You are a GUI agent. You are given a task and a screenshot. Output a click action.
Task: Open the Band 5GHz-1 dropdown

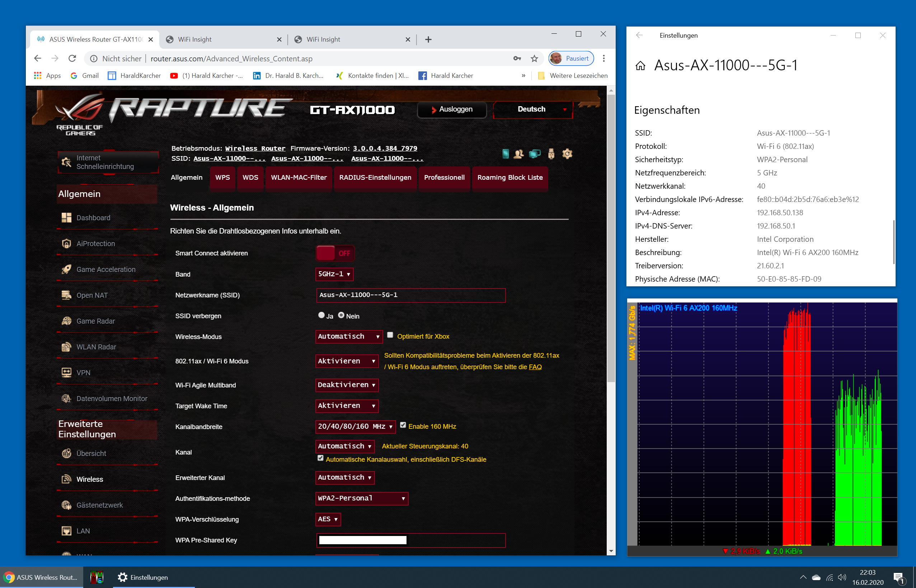tap(334, 274)
